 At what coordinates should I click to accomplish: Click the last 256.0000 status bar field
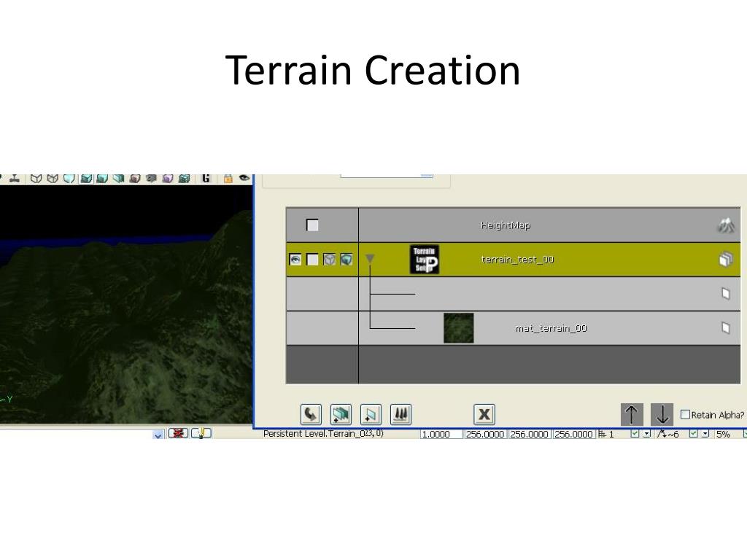pos(573,434)
